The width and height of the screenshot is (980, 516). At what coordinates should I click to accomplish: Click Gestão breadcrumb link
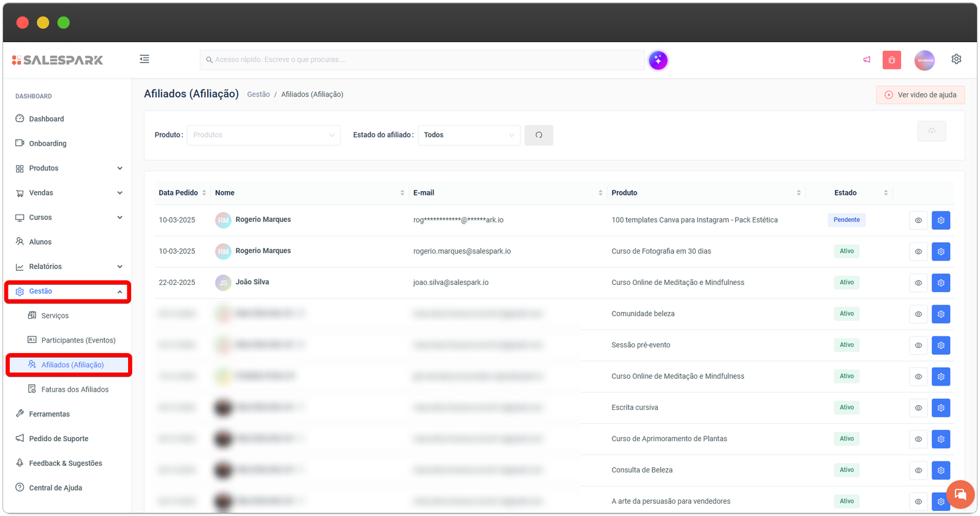(258, 94)
